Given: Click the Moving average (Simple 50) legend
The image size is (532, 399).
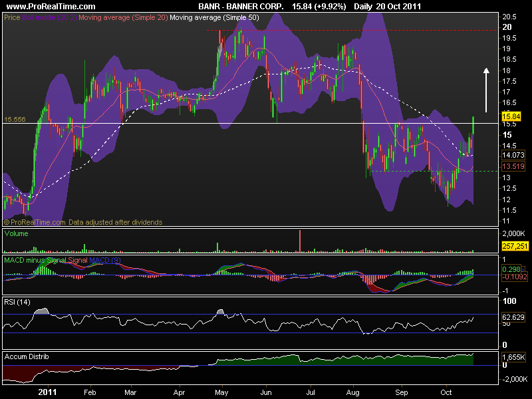Looking at the screenshot, I should [214, 17].
